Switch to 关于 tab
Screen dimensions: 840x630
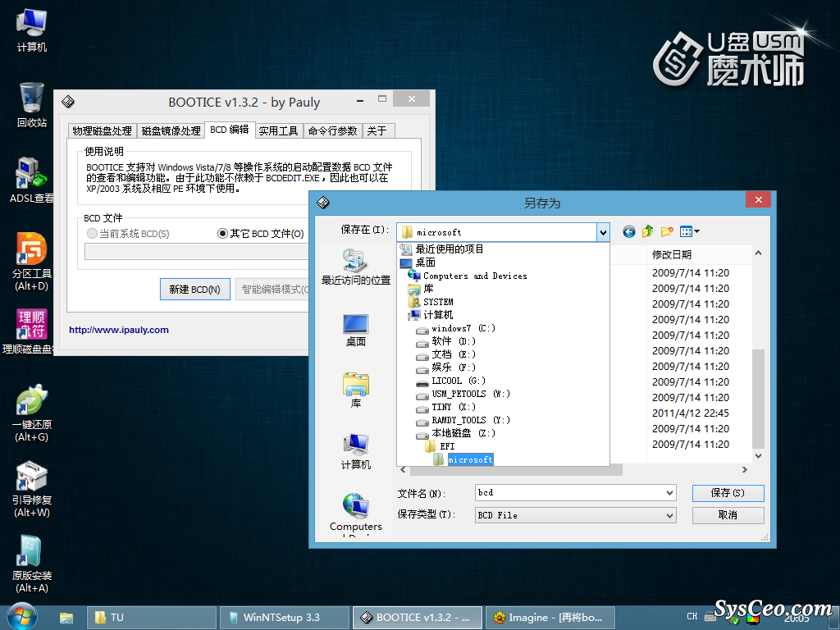pyautogui.click(x=378, y=130)
